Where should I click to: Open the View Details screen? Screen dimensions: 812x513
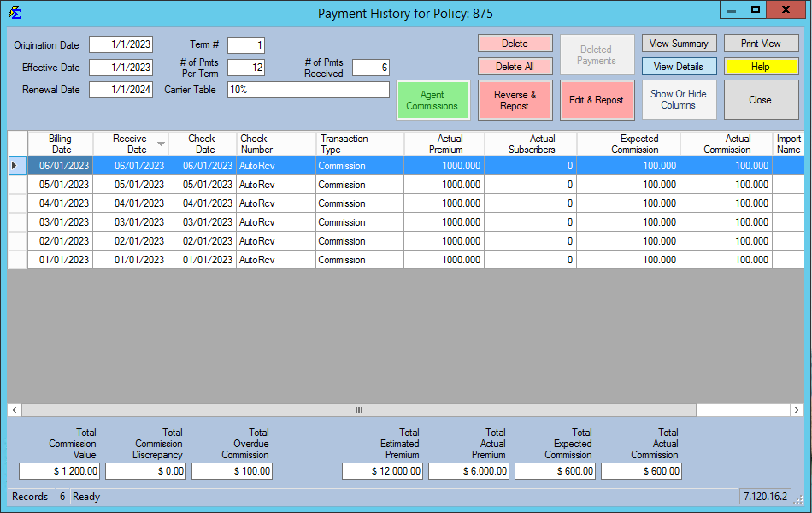(679, 67)
